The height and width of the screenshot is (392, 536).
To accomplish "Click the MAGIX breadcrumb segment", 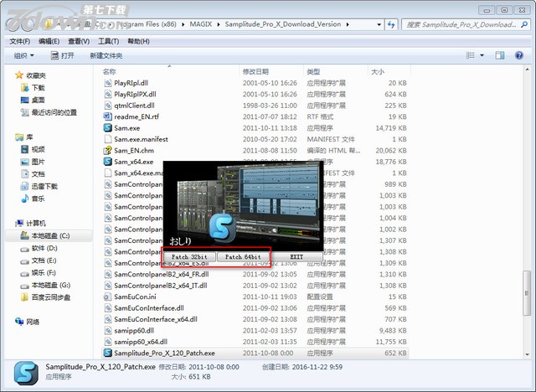I will 201,24.
